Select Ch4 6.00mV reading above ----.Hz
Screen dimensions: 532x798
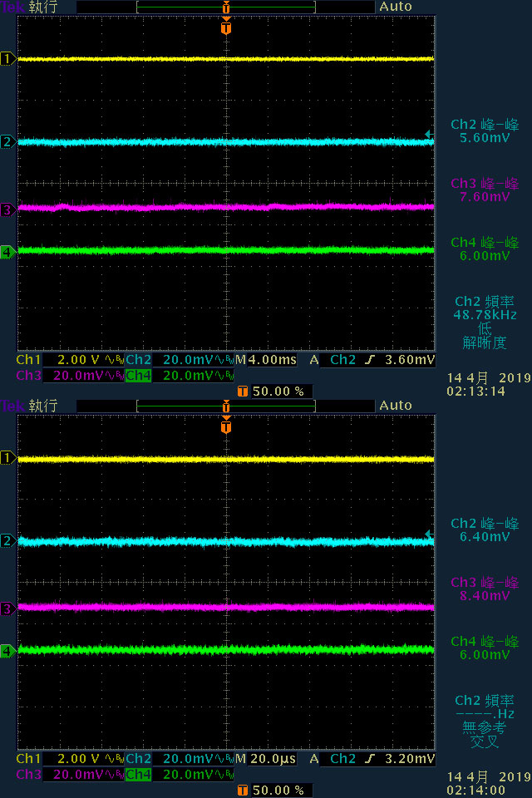484,655
